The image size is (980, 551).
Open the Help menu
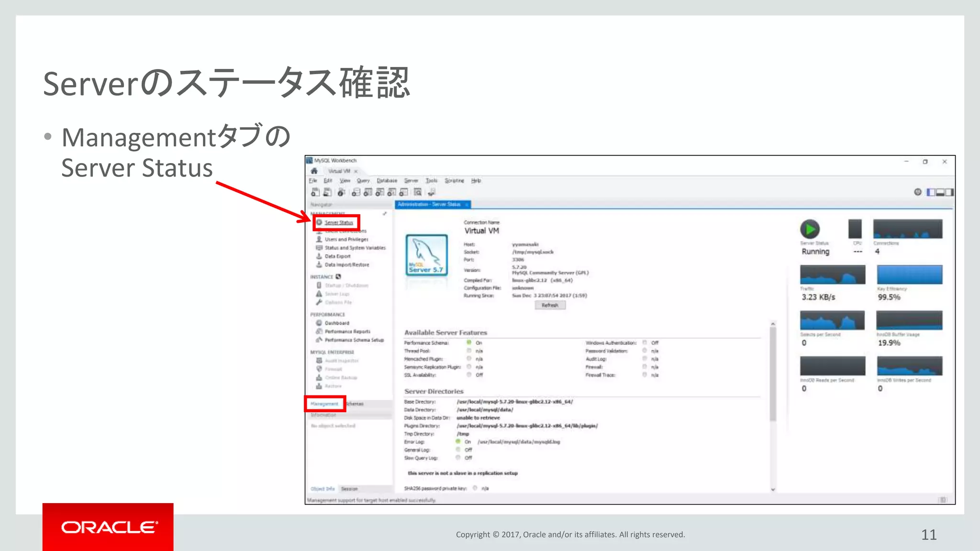[x=476, y=181]
